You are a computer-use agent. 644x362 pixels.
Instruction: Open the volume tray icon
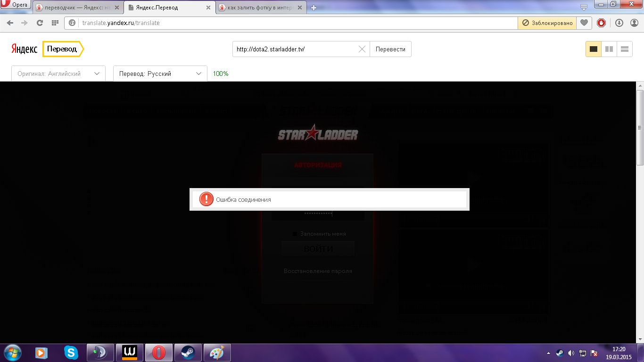tap(571, 353)
